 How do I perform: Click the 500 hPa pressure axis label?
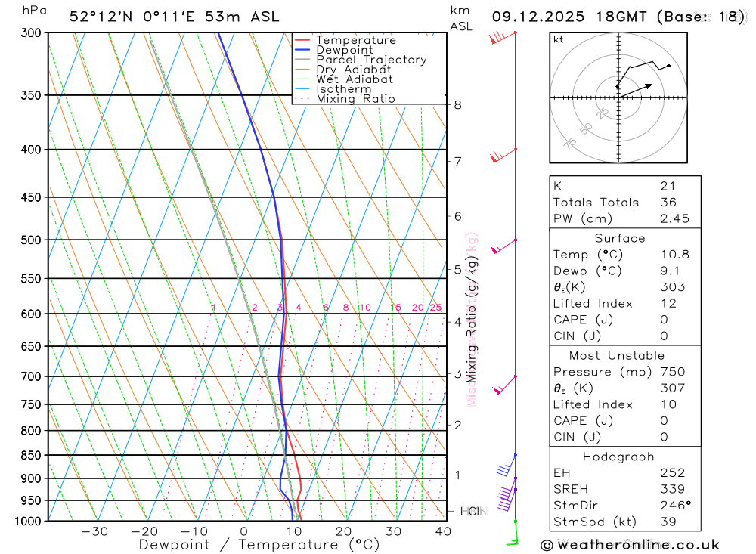click(32, 240)
